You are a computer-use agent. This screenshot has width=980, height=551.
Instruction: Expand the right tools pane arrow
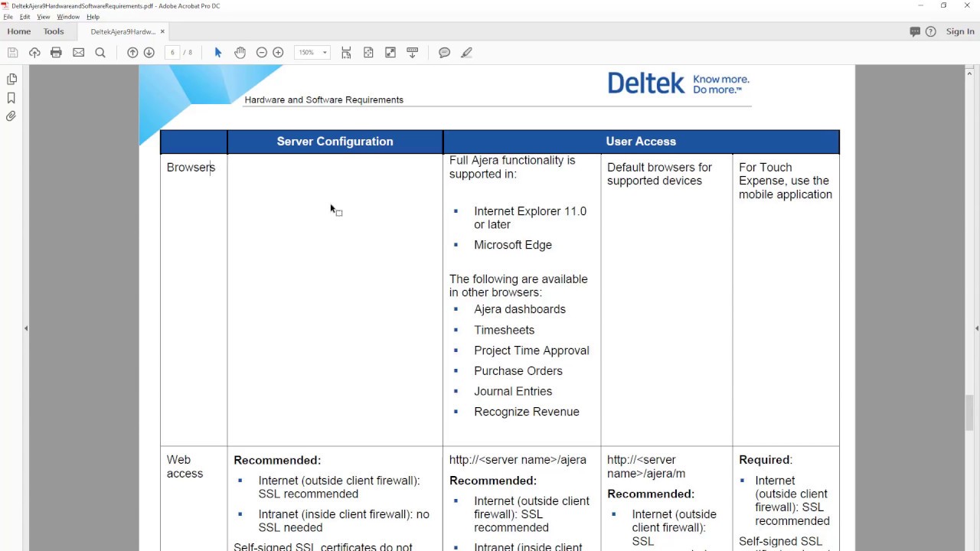[x=977, y=328]
